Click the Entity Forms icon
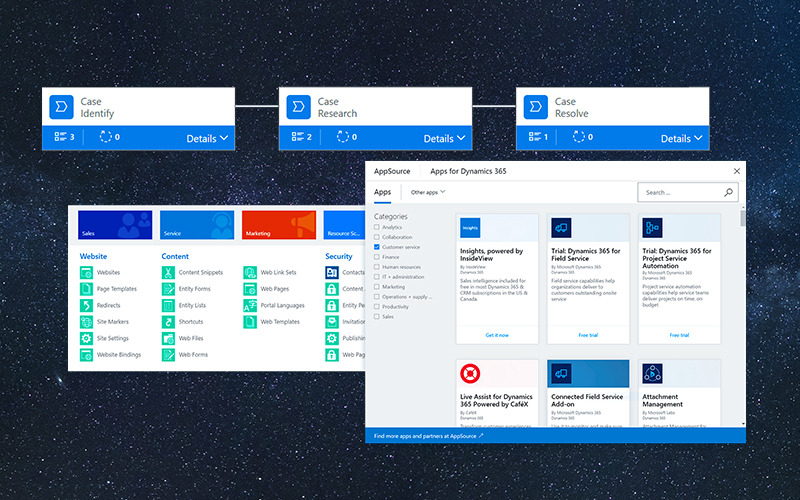This screenshot has height=500, width=800. click(x=168, y=289)
